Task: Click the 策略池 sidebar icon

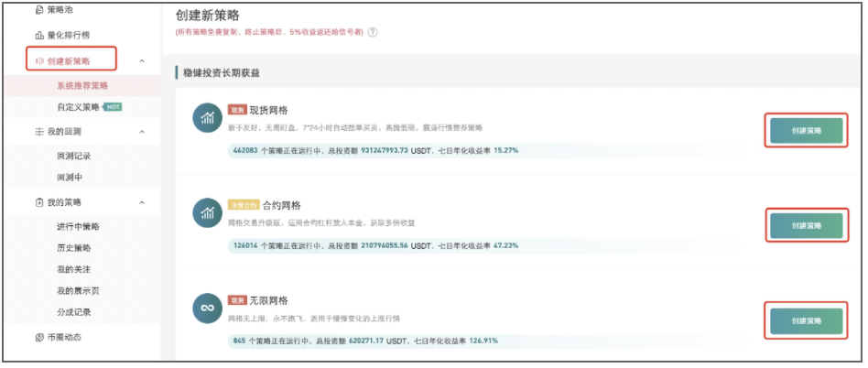Action: tap(39, 10)
